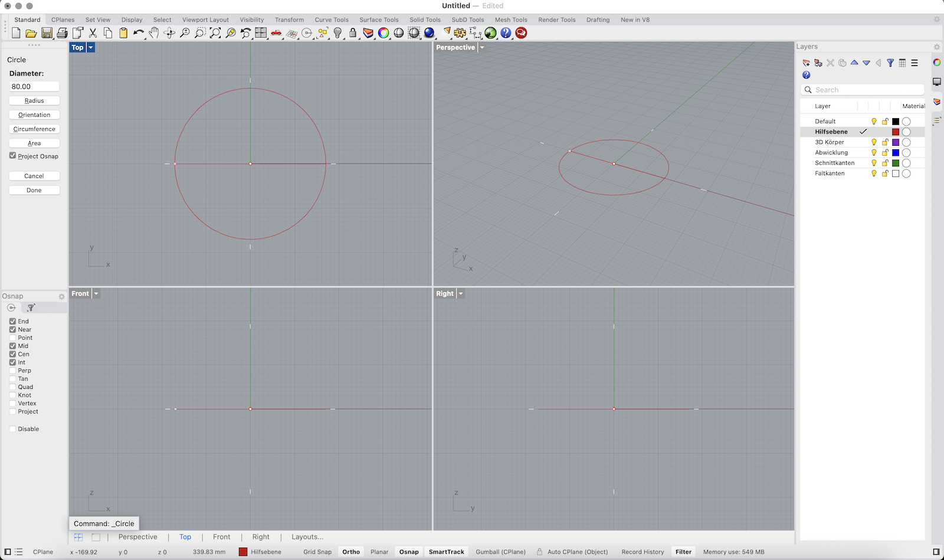
Task: Click the Undo arrow icon
Action: (x=139, y=33)
